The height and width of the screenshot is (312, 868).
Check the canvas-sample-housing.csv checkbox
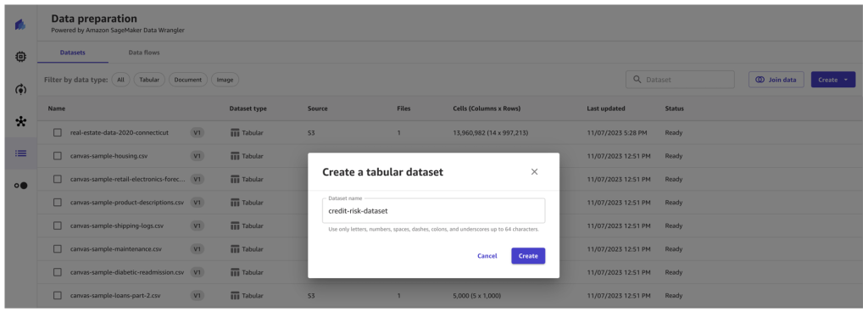point(58,156)
